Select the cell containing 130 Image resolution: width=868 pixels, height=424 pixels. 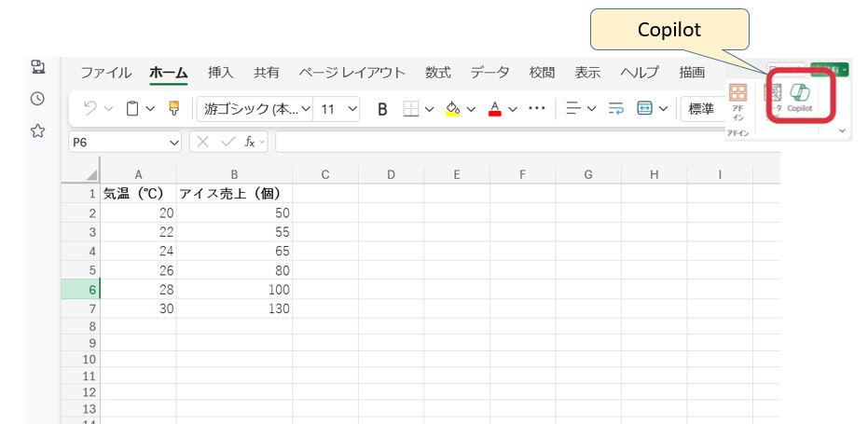[x=235, y=308]
